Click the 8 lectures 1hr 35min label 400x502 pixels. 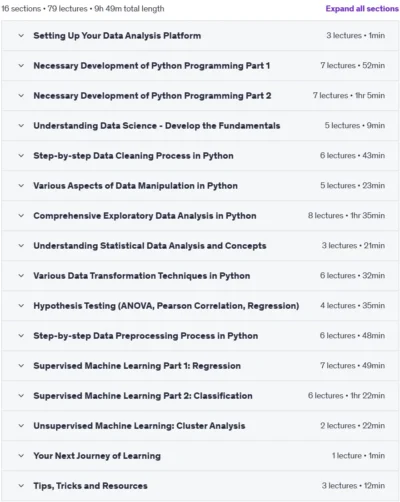coord(346,215)
